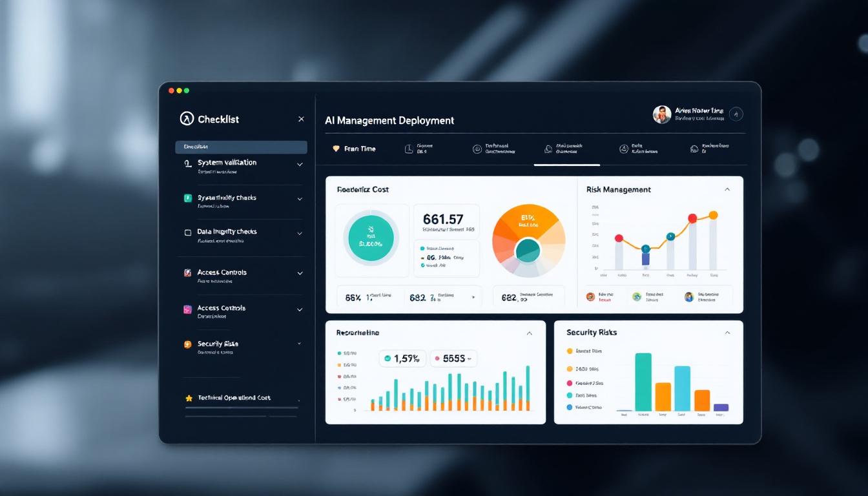
Task: Click the orange Security Risks sidebar icon
Action: pos(188,345)
